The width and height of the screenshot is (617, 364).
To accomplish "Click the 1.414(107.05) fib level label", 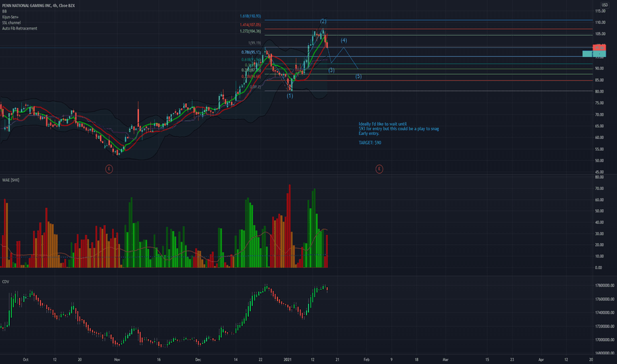I will click(x=250, y=24).
